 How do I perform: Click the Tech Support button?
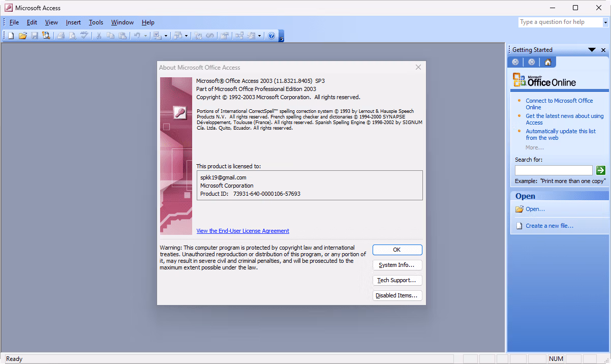(397, 280)
